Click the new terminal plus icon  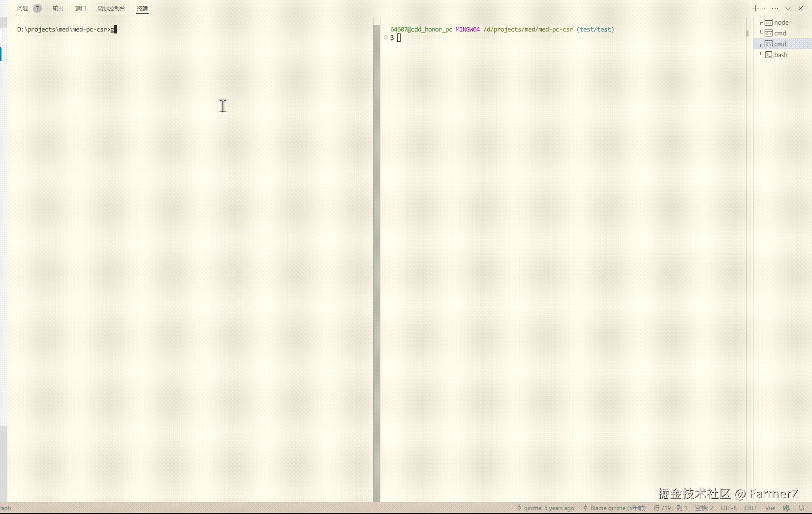(755, 8)
